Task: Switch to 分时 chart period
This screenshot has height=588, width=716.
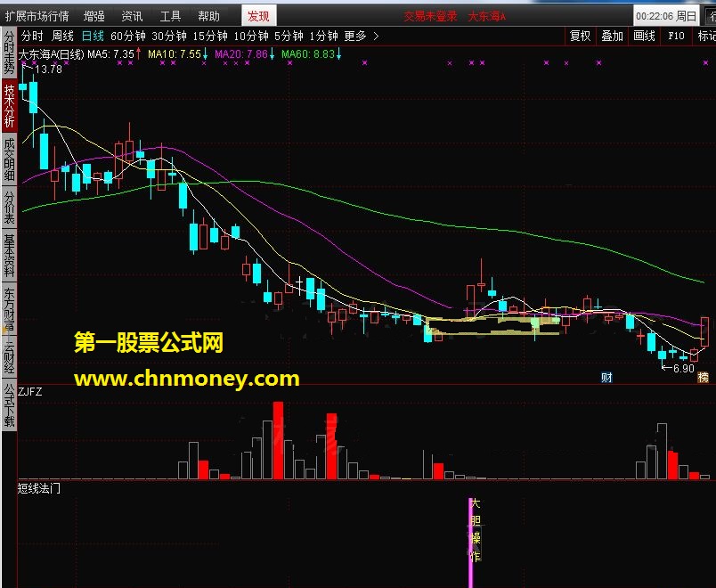Action: [32, 36]
